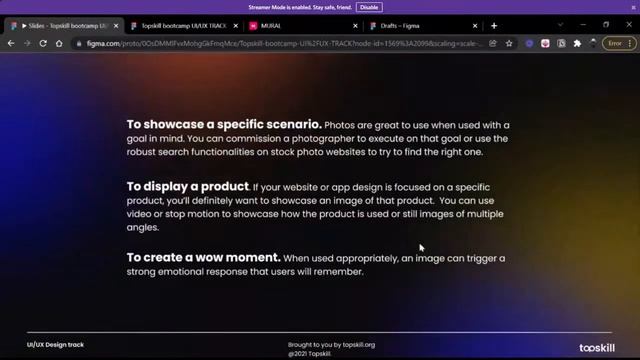The image size is (640, 360).
Task: Click the 'To display a product' heading
Action: pyautogui.click(x=188, y=187)
